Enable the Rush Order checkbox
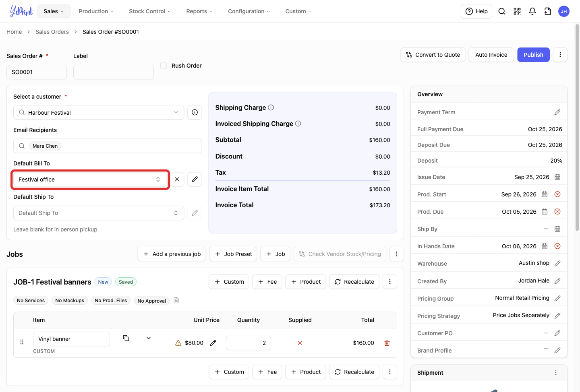The image size is (580, 392). point(164,65)
